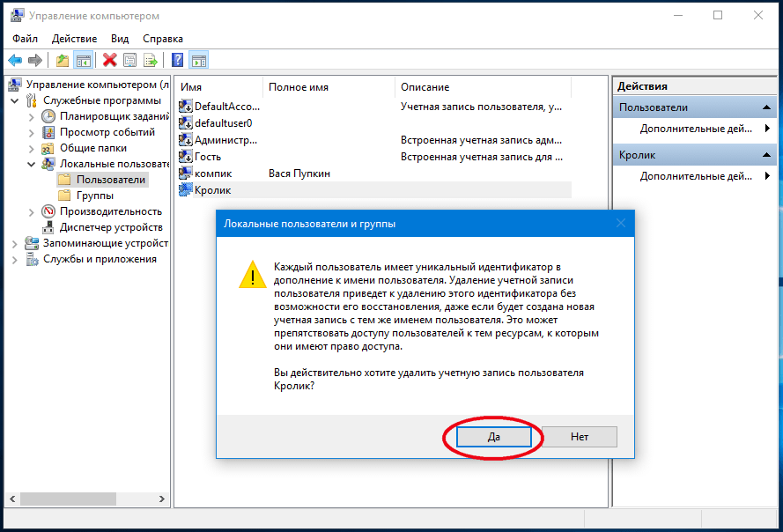The width and height of the screenshot is (783, 532).
Task: Toggle the show/hide action pane icon
Action: tap(199, 61)
